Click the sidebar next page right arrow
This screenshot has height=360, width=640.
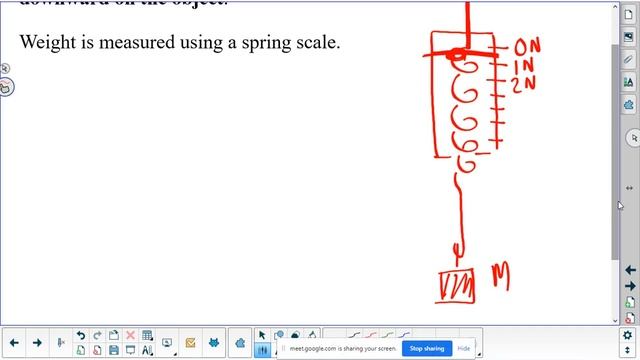pyautogui.click(x=630, y=287)
